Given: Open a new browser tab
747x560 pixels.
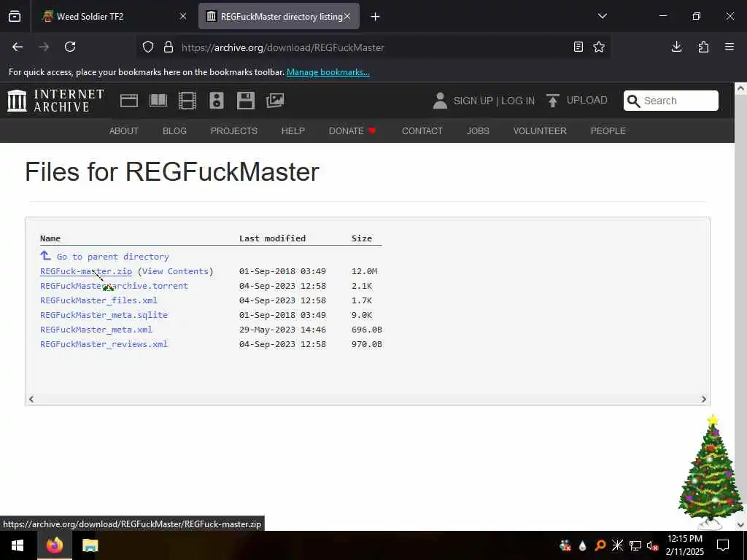Looking at the screenshot, I should coord(376,17).
